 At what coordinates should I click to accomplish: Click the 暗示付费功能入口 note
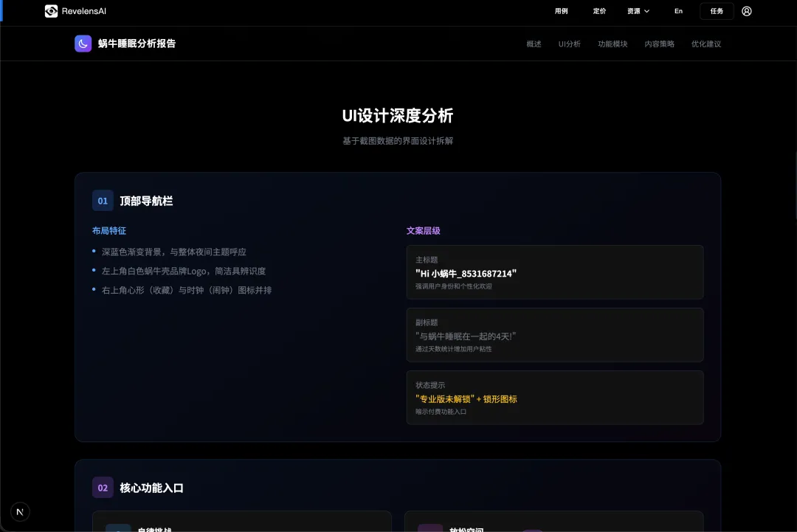tap(441, 412)
